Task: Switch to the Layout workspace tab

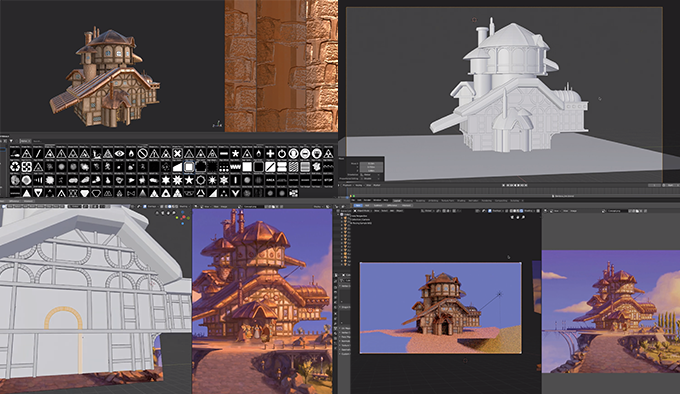Action: [397, 200]
